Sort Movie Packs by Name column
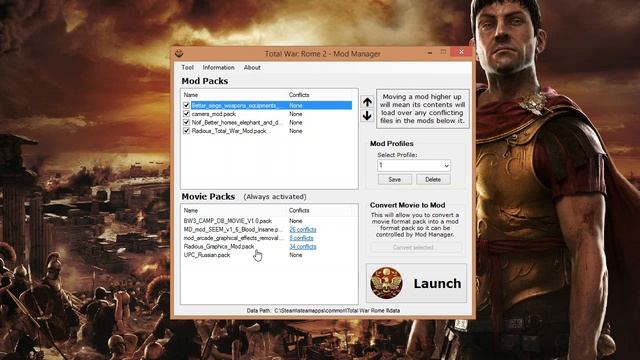640x360 pixels. tap(191, 210)
